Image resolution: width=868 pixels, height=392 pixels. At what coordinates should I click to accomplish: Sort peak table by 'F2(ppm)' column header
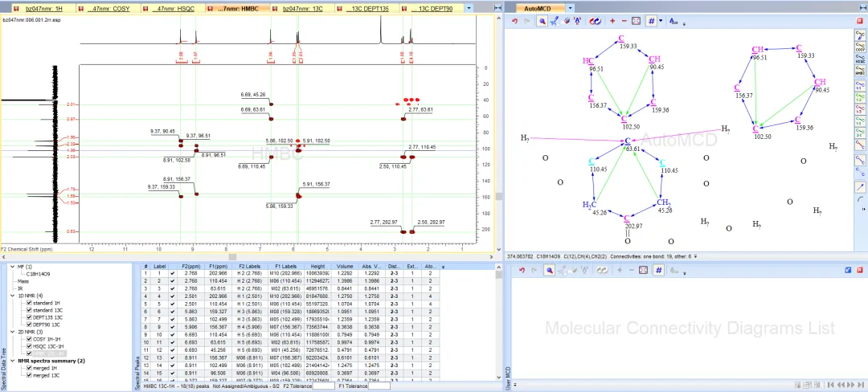(191, 267)
